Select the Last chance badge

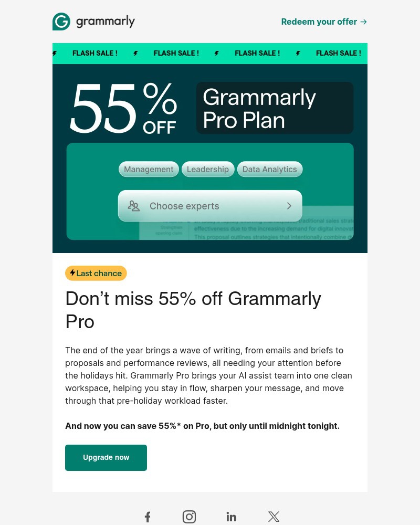pyautogui.click(x=96, y=273)
